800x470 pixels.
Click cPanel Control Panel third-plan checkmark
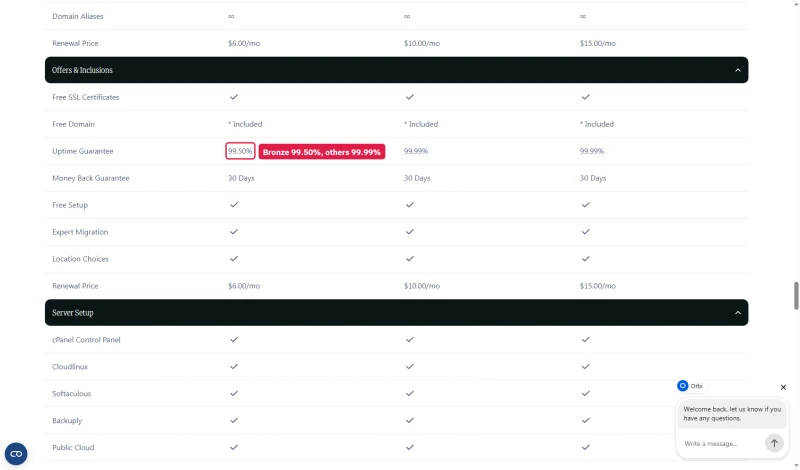click(x=585, y=339)
